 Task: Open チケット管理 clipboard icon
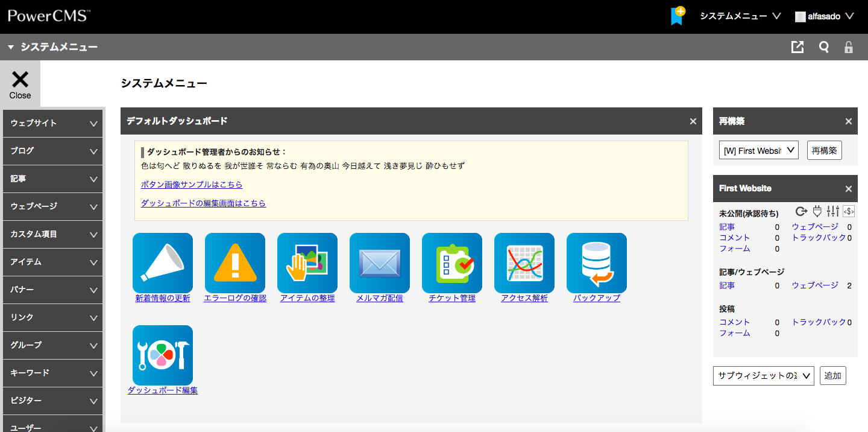coord(452,263)
